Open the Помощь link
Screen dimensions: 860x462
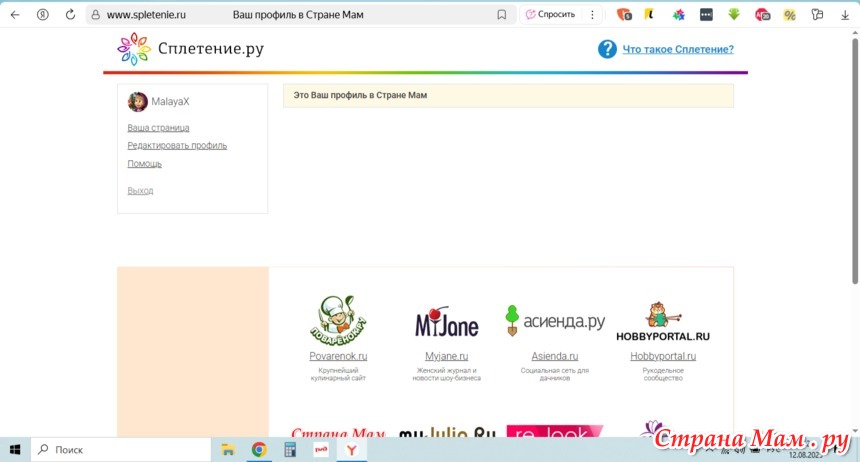pyautogui.click(x=144, y=164)
